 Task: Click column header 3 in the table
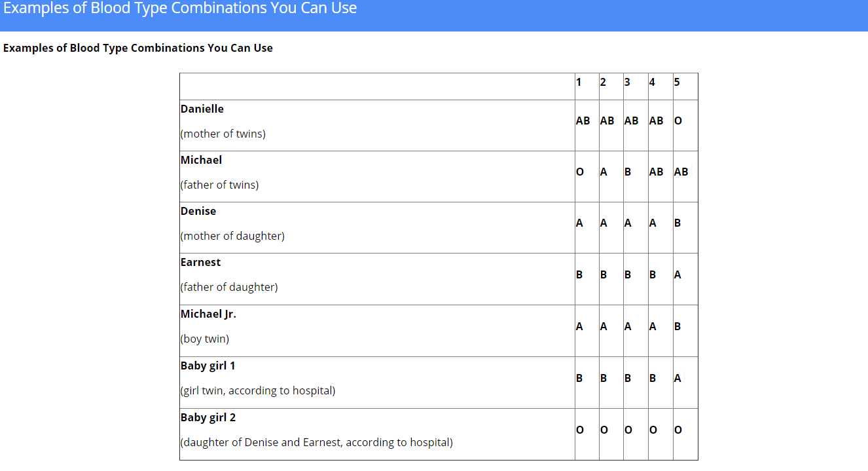627,82
